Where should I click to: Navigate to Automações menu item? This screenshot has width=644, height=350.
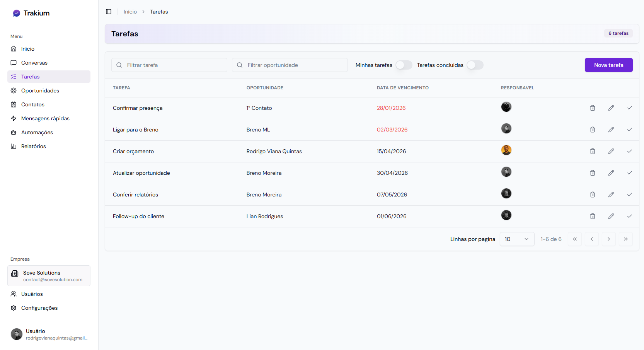click(x=37, y=132)
